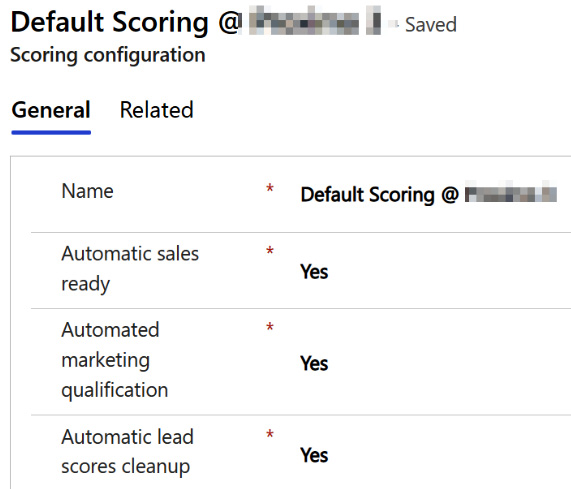The height and width of the screenshot is (489, 571).
Task: Select the Automatic lead scores cleanup label
Action: coord(127,452)
